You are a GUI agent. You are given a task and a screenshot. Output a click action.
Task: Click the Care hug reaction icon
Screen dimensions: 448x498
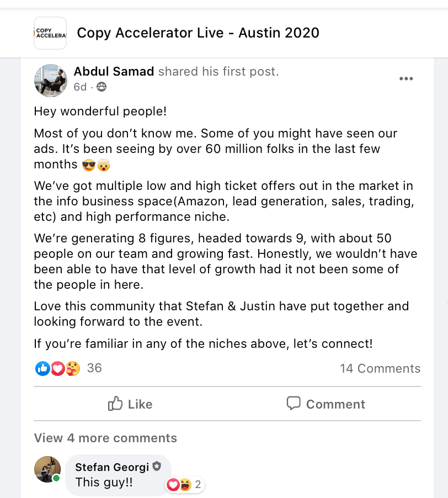(x=72, y=368)
